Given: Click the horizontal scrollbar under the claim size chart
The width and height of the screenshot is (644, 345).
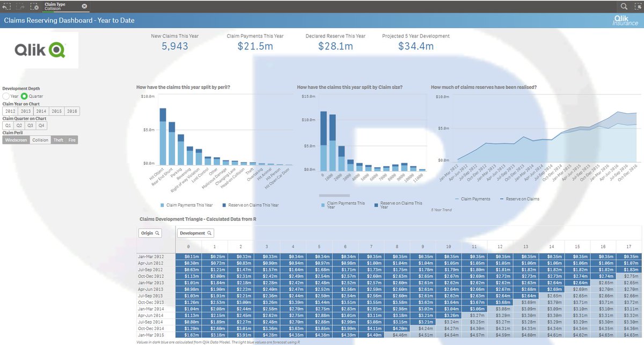Looking at the screenshot, I should [x=334, y=195].
